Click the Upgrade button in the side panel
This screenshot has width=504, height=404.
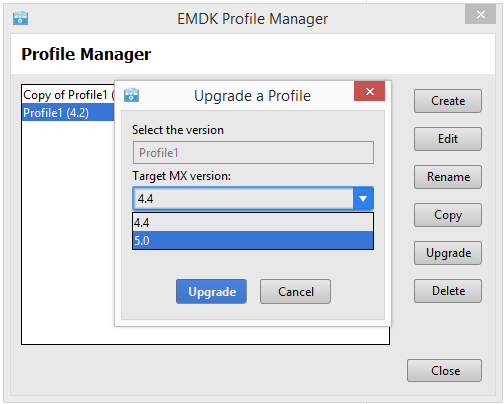[448, 253]
